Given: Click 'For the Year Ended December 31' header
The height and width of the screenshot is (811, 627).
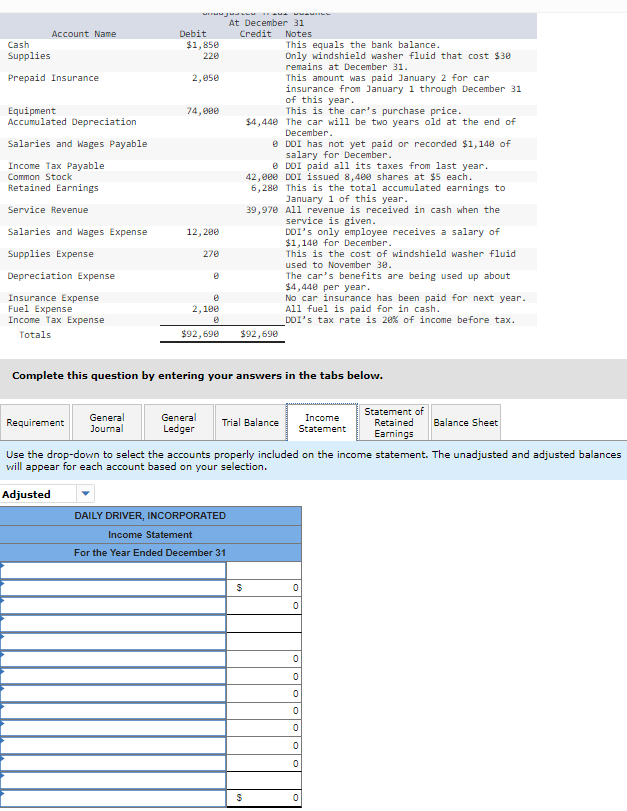Looking at the screenshot, I should [150, 552].
